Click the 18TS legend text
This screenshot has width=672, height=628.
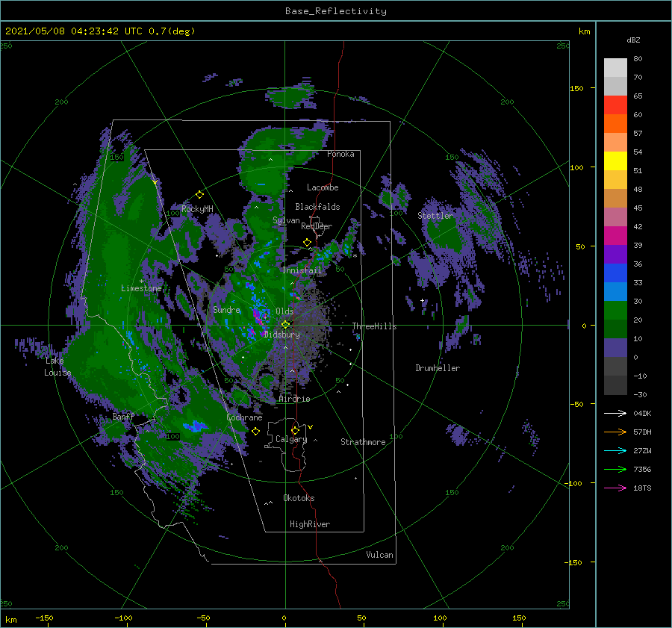[x=642, y=488]
